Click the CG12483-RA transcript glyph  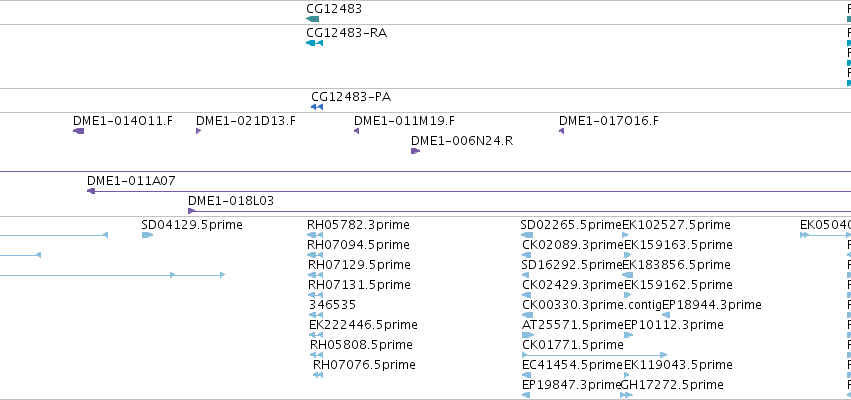coord(314,43)
